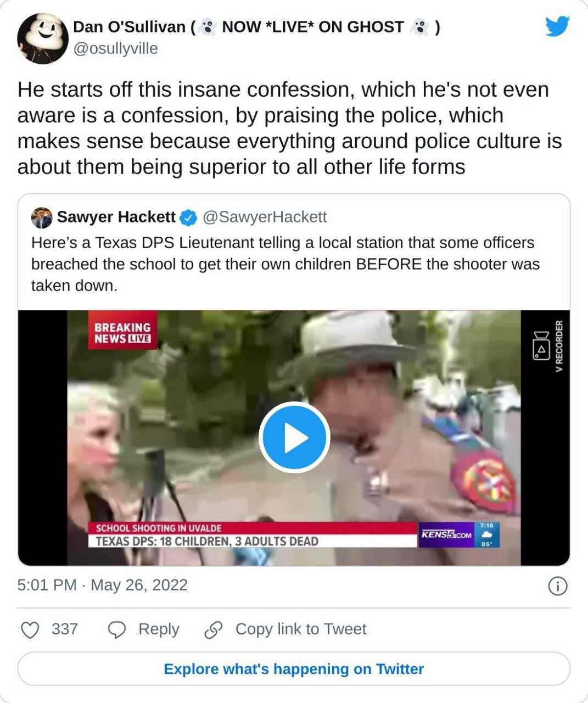Click the copy link chain icon
Screen dimensions: 588x703
click(x=213, y=629)
